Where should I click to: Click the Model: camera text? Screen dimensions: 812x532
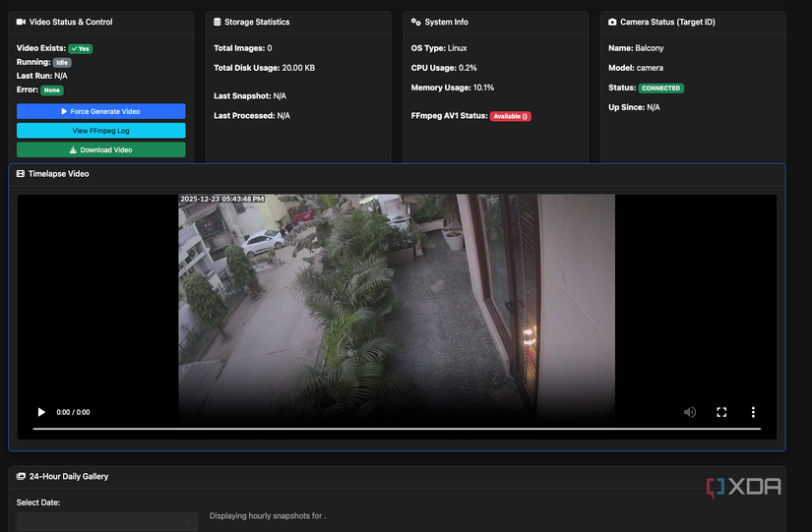(636, 68)
